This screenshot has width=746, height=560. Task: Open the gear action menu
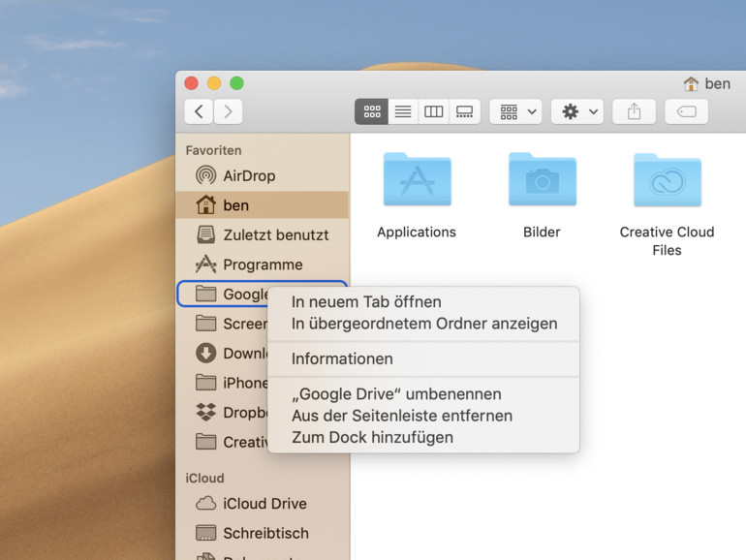coord(578,111)
